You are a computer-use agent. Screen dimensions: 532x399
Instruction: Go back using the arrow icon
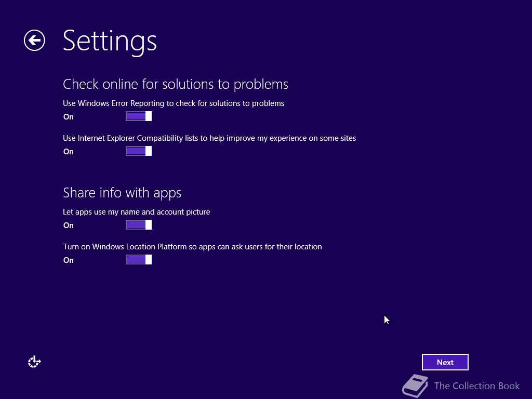[34, 41]
